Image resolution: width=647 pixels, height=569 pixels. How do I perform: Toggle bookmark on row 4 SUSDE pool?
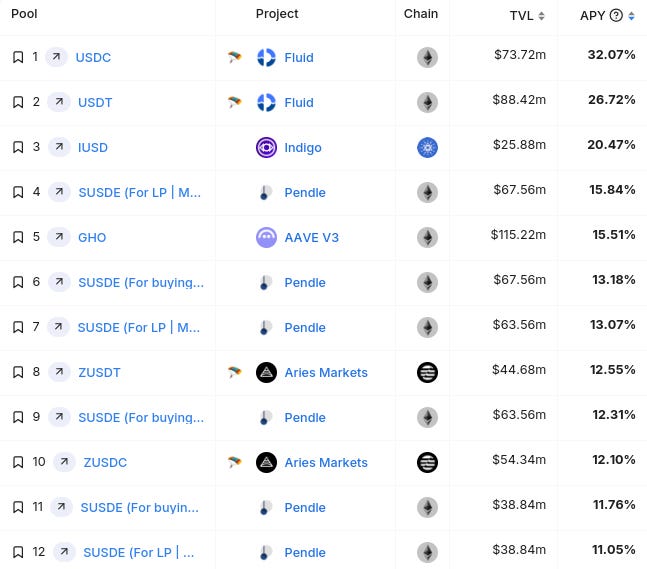tap(18, 192)
